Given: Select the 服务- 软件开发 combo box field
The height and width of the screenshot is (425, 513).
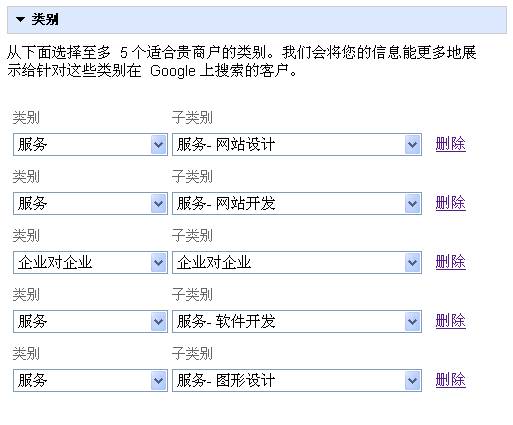Looking at the screenshot, I should (297, 322).
